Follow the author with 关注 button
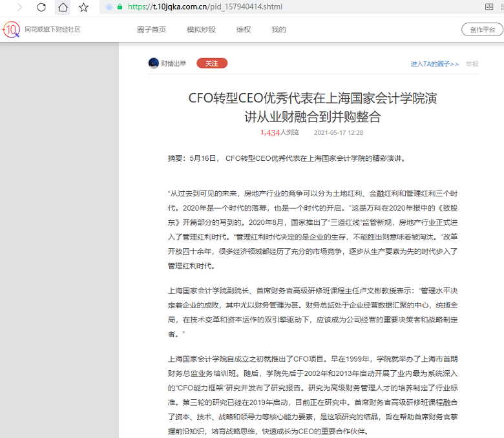Viewport: 504px width, 438px height. tap(212, 63)
